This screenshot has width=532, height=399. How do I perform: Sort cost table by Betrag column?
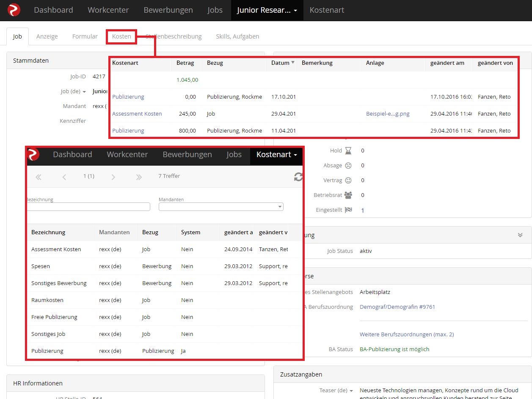(185, 63)
